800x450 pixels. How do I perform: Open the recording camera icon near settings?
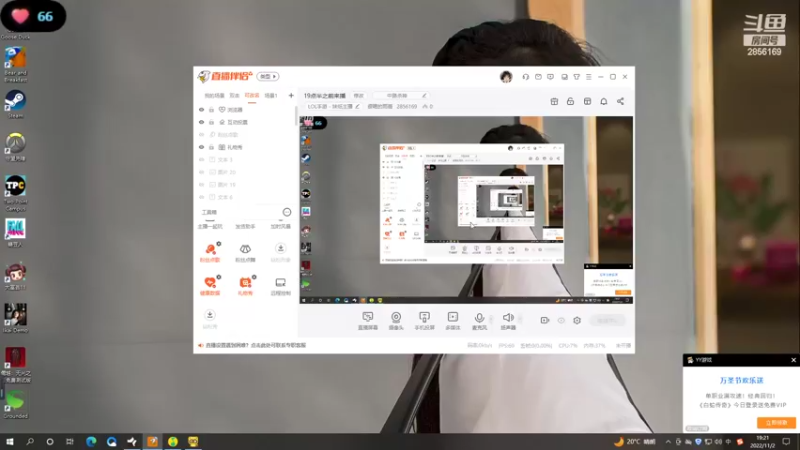[545, 320]
